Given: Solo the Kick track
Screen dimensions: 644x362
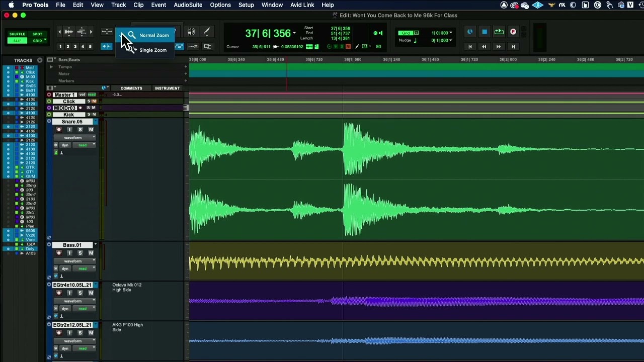Looking at the screenshot, I should [x=89, y=115].
